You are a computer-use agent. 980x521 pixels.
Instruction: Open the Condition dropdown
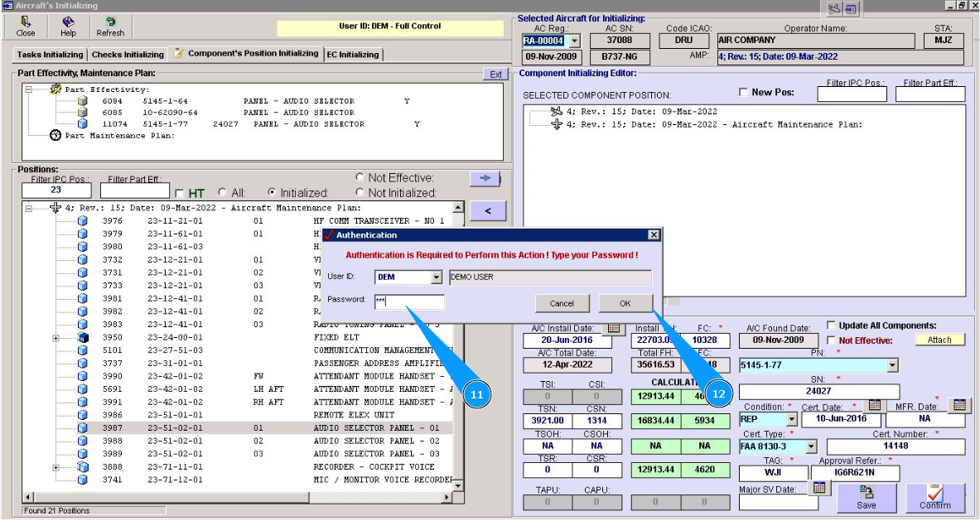pos(791,420)
